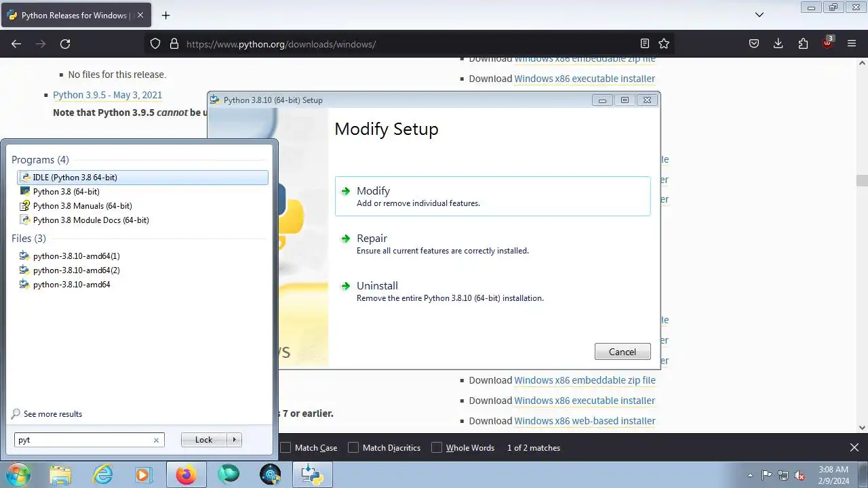Open Windows Explorer from the taskbar
This screenshot has height=488, width=868.
[60, 474]
